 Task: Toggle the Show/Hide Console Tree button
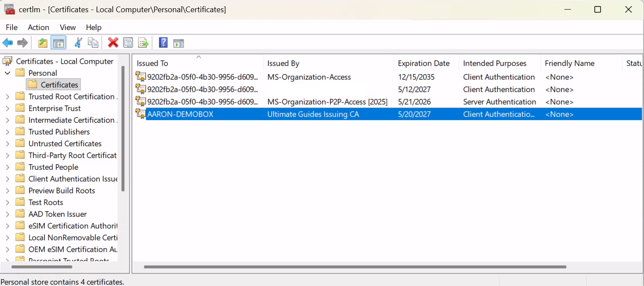(58, 43)
